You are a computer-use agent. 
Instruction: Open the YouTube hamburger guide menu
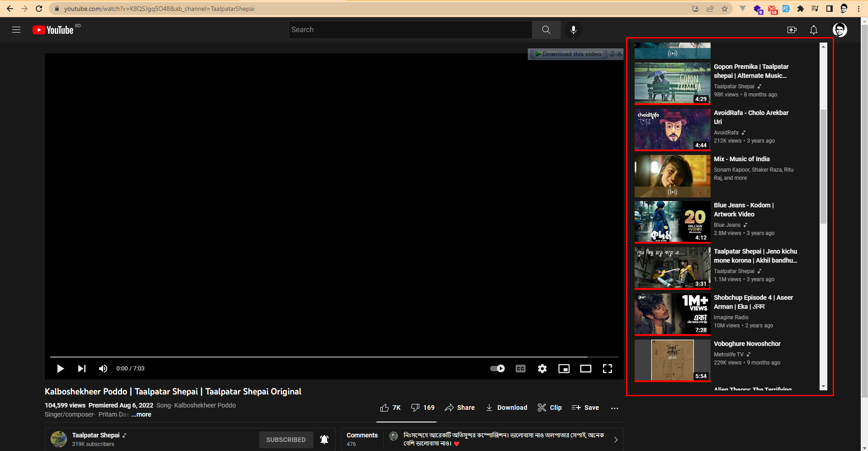click(16, 30)
